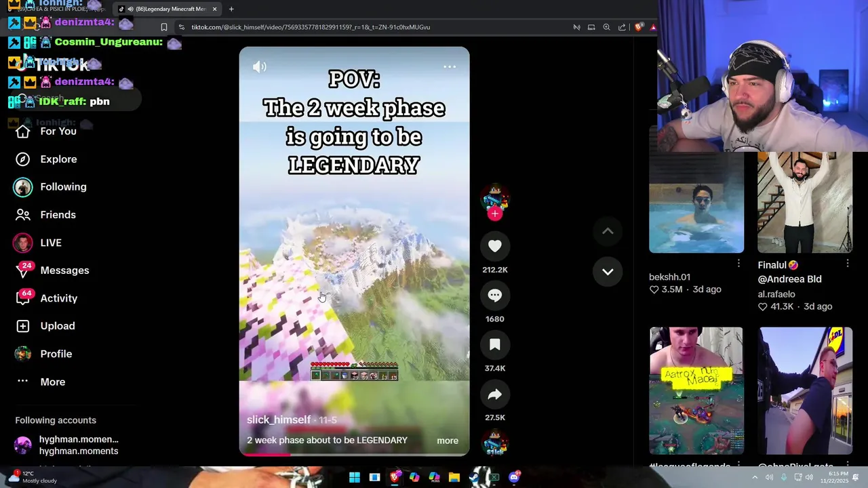Go to previous video with up chevron
The height and width of the screenshot is (488, 868).
click(x=608, y=231)
